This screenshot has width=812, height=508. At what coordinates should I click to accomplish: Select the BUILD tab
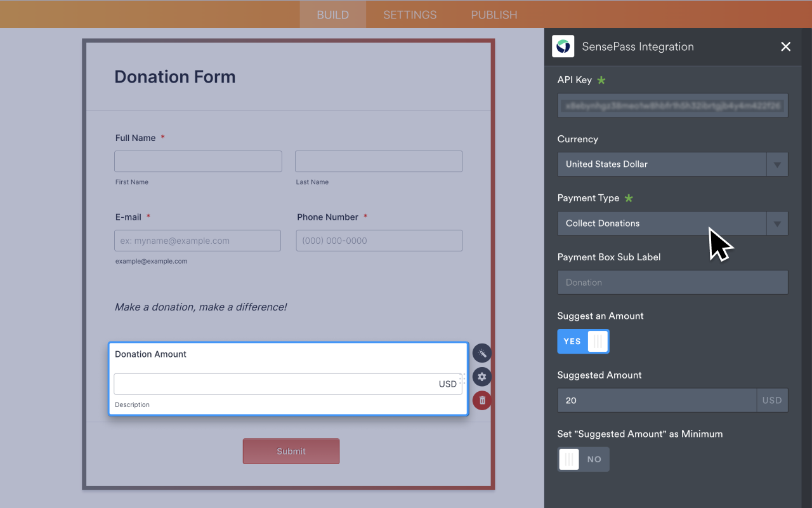(332, 14)
